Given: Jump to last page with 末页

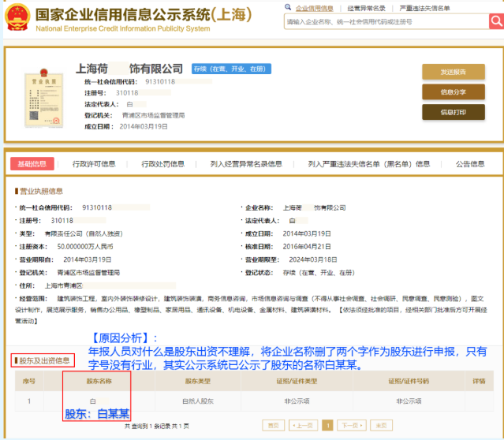Looking at the screenshot, I should 381,426.
